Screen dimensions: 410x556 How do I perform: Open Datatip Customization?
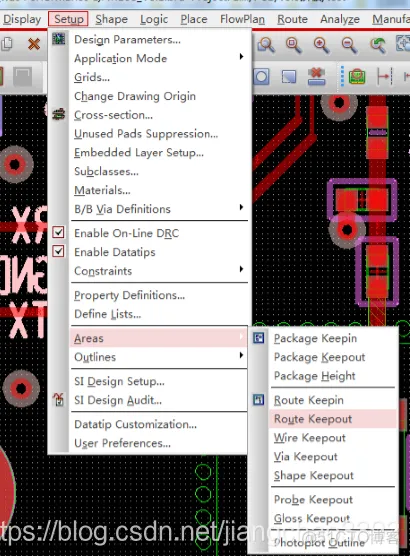pyautogui.click(x=135, y=424)
